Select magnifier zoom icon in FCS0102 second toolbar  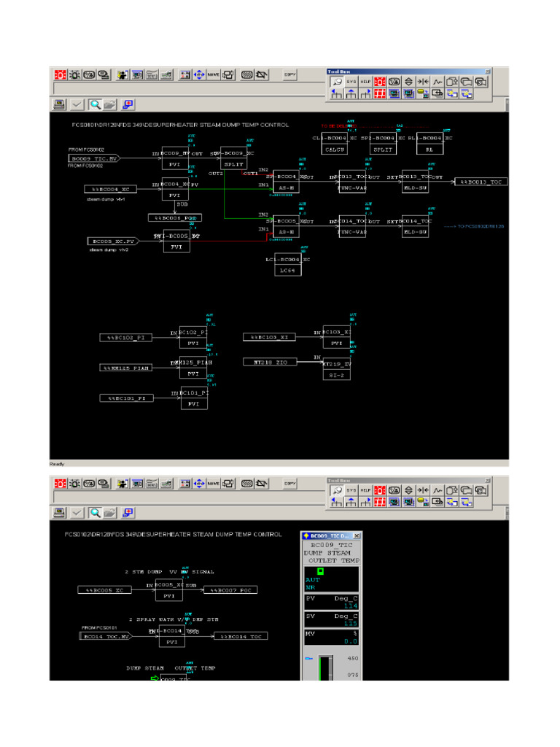click(96, 513)
